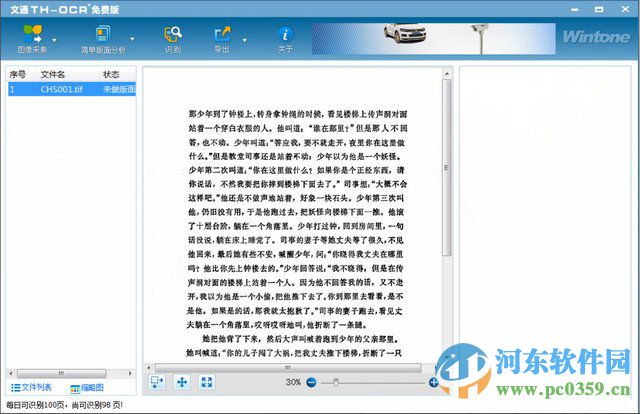
Task: Click image view horizontal scrollbar thumb
Action: (288, 368)
